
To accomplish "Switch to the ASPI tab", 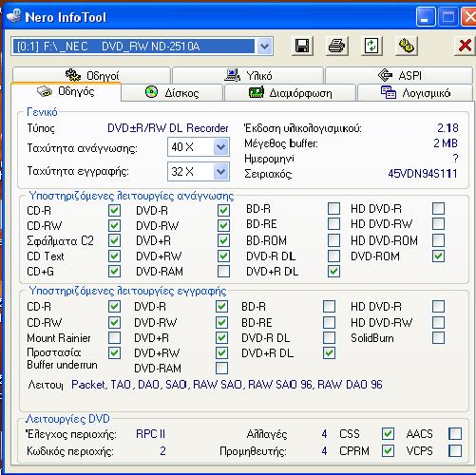I will click(x=399, y=75).
